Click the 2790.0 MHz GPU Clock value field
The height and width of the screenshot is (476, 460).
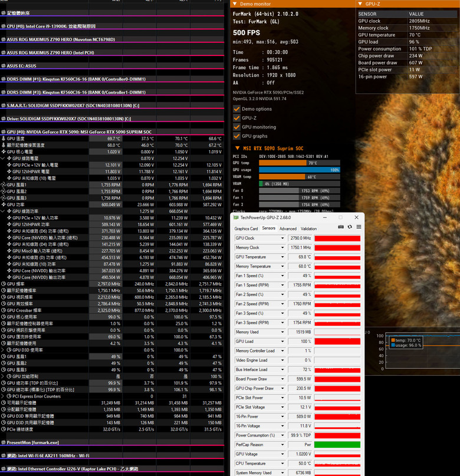coord(300,239)
